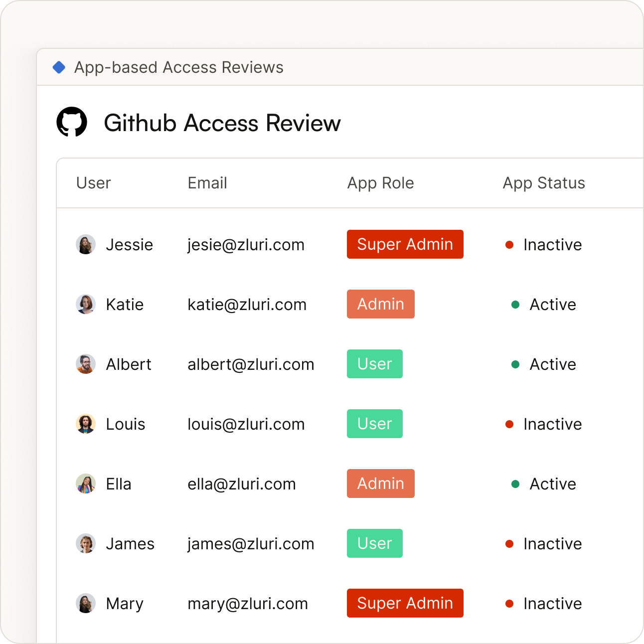Click the email louis@zluri.com
The image size is (644, 644).
pos(246,424)
